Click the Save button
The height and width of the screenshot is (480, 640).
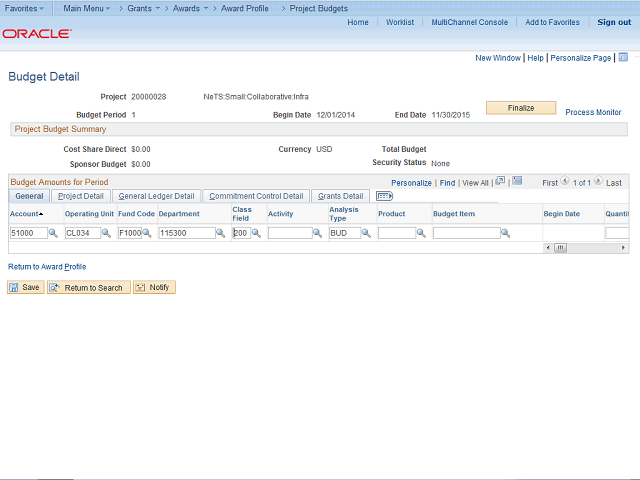[x=25, y=287]
